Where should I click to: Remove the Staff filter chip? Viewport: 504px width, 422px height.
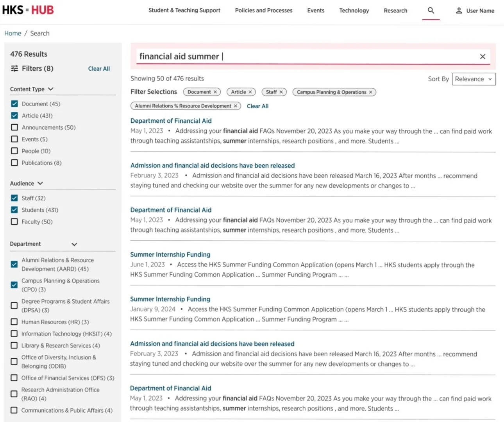[x=281, y=92]
